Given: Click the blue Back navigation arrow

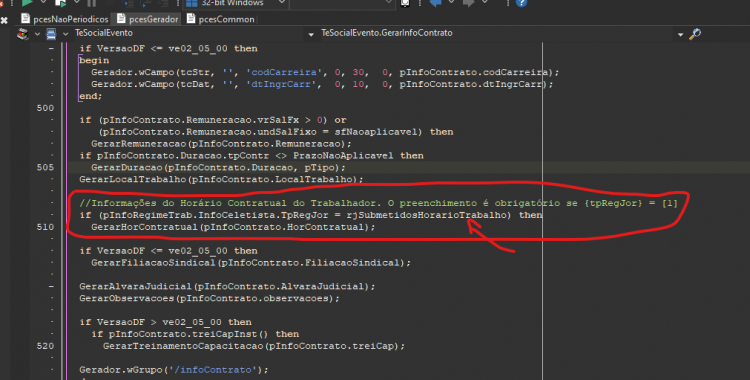Looking at the screenshot, I should (x=435, y=3).
